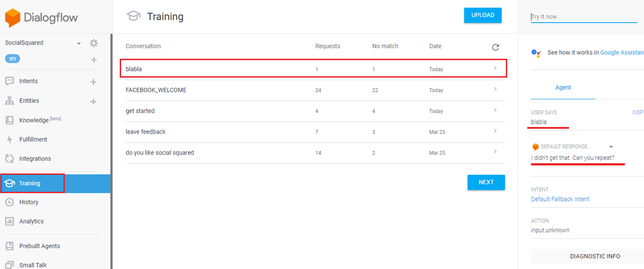
Task: Select the en language badge
Action: (x=13, y=59)
